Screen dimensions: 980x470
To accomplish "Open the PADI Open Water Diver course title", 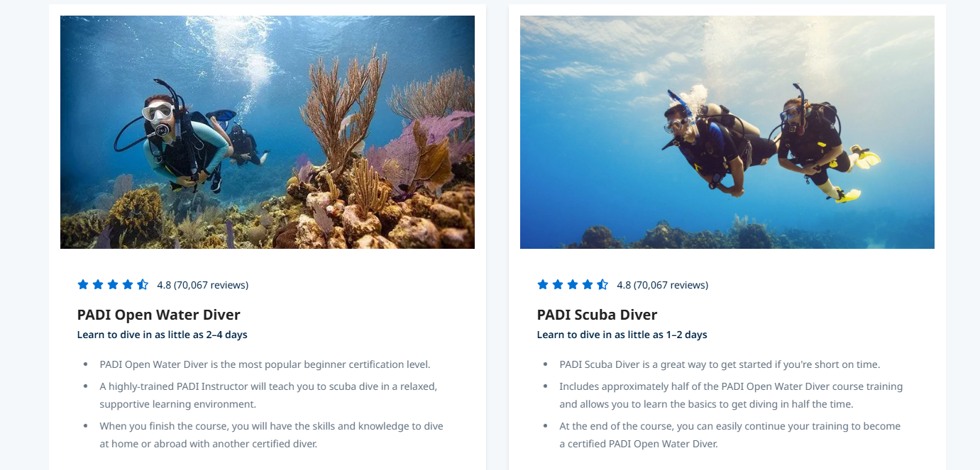I will (x=159, y=315).
